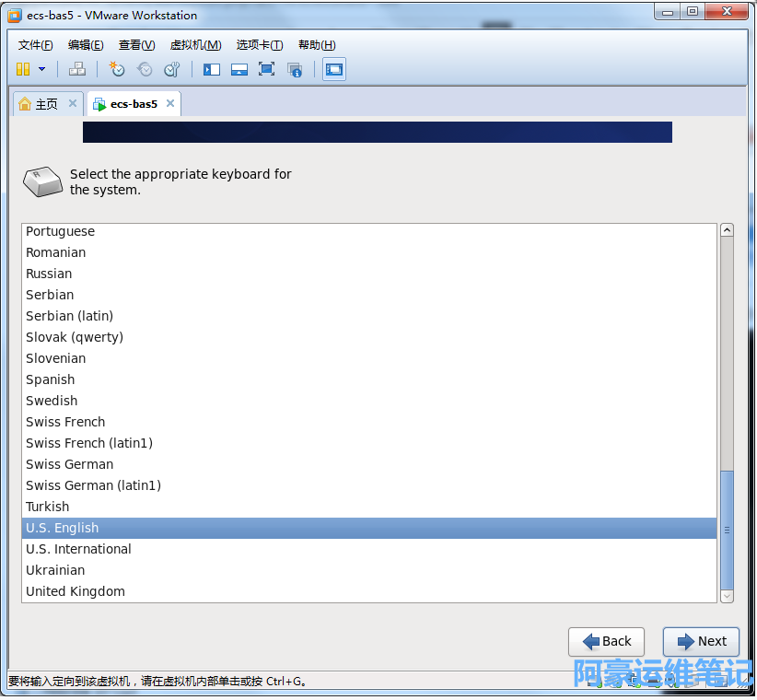
Task: Toggle the library sidebar view icon
Action: [212, 69]
